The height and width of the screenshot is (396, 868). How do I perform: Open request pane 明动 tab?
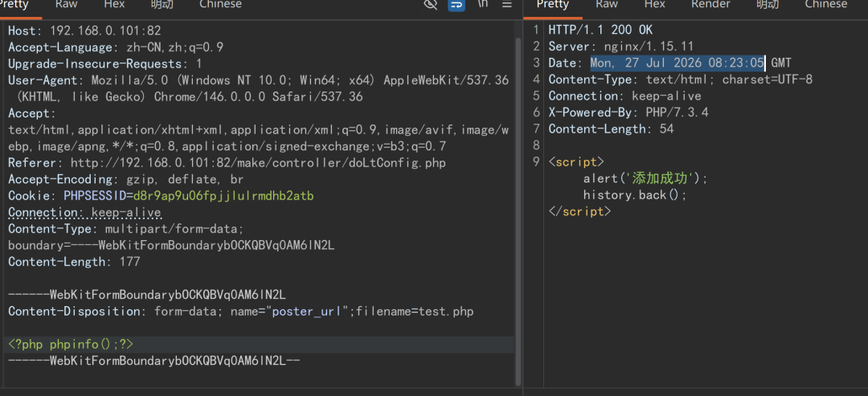coord(162,5)
